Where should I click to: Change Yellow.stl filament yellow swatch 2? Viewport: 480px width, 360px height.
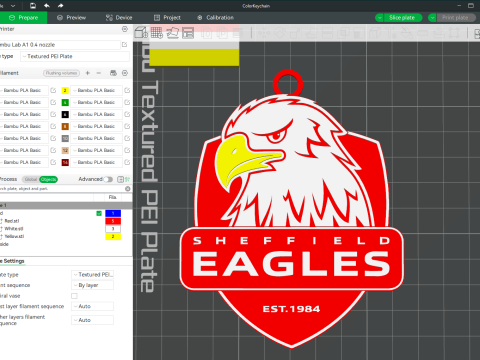pos(113,237)
